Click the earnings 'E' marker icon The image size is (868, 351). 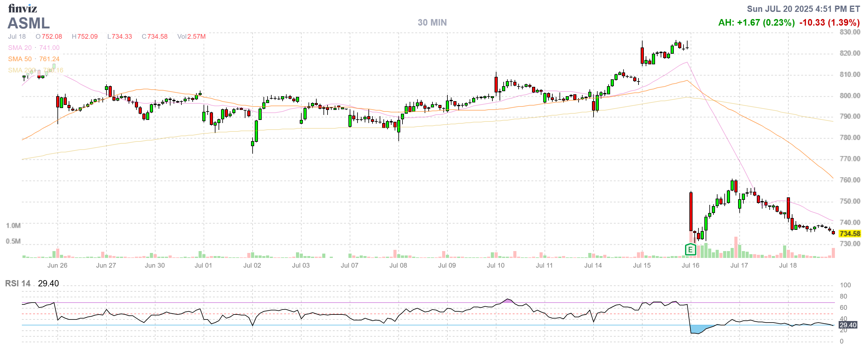pos(690,250)
